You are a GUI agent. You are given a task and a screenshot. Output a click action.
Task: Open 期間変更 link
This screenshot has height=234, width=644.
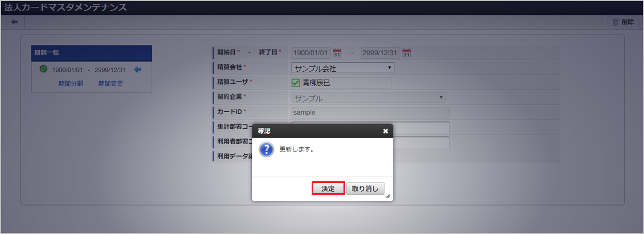(111, 83)
